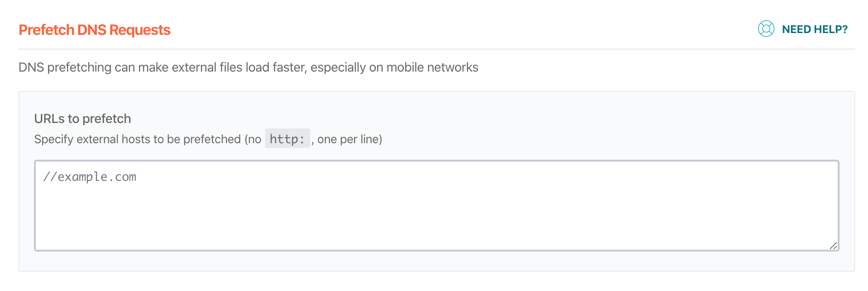Click the "mobile networks" phrase

[x=432, y=67]
